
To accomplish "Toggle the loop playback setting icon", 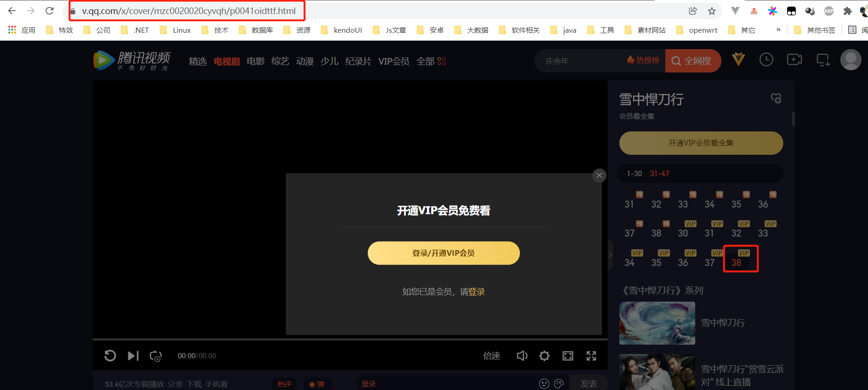I will tap(155, 356).
